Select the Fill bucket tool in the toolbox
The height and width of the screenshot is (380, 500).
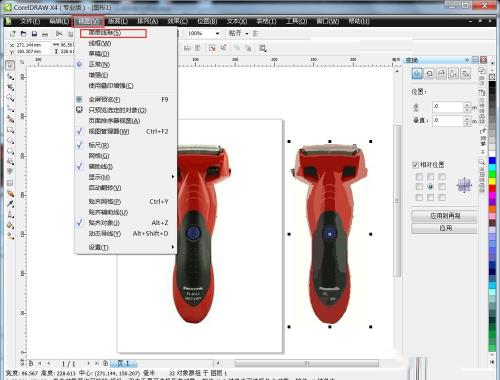(10, 225)
